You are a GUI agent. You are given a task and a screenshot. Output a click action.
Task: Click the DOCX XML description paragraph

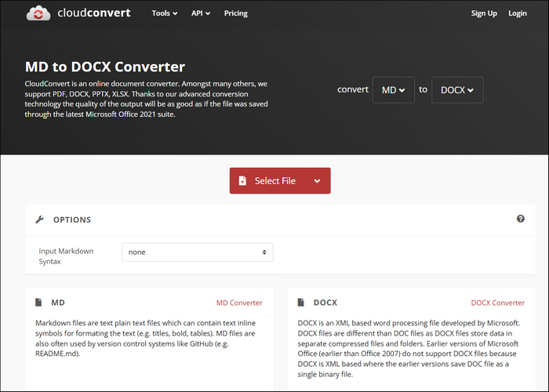coord(409,349)
